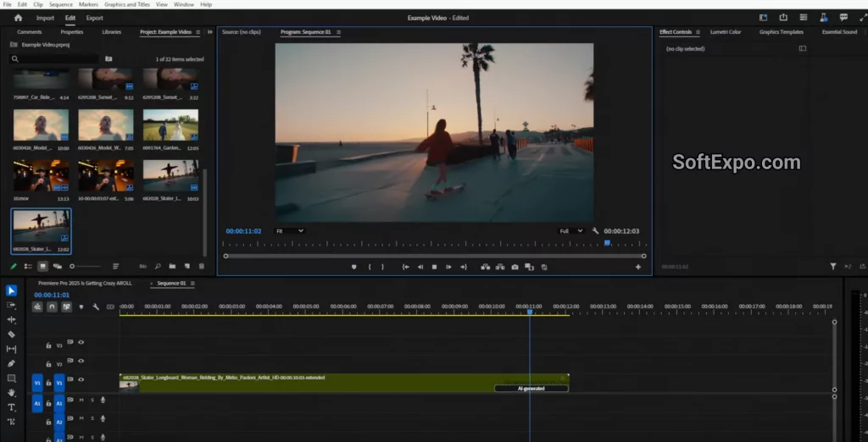
Task: Click the Export Frame camera icon
Action: click(x=515, y=267)
